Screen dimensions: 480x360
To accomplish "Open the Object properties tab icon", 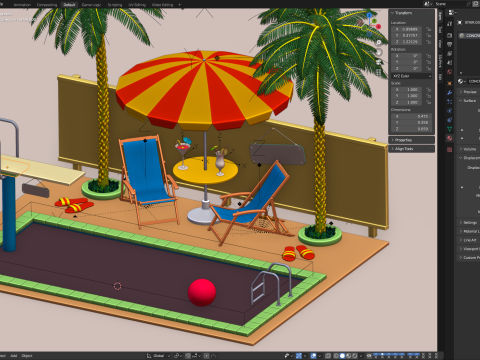I will 449,83.
